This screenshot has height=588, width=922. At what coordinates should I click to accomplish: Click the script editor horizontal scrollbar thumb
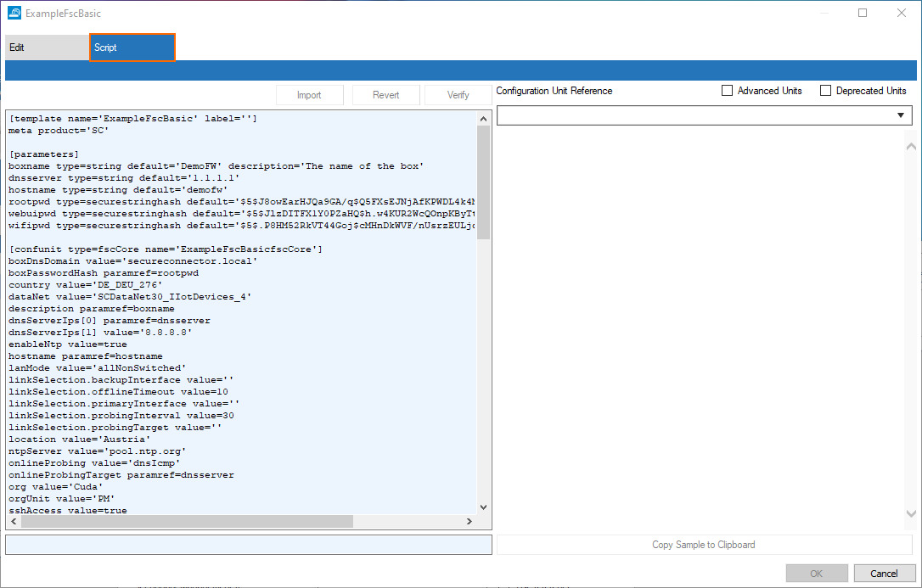point(187,521)
